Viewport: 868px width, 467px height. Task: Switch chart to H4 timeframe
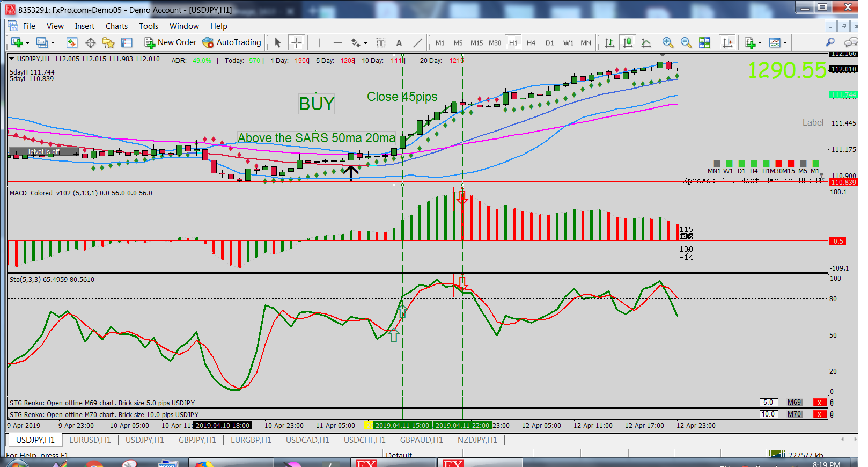click(531, 42)
